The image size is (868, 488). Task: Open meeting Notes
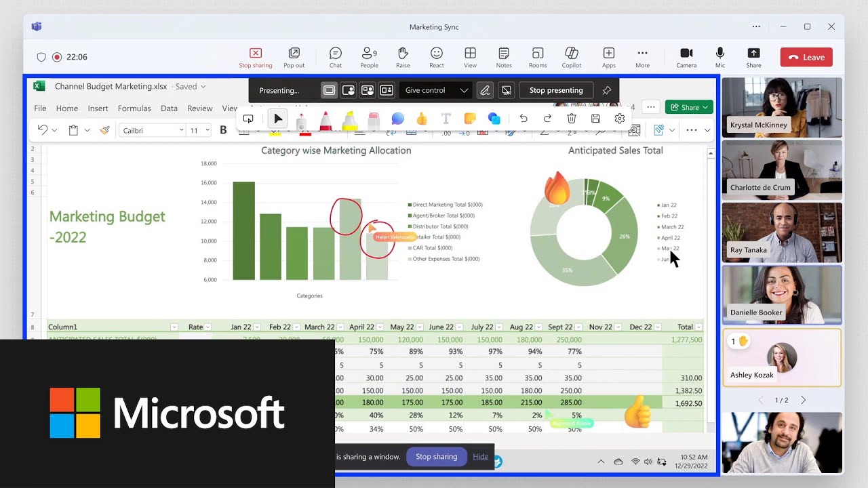tap(504, 58)
